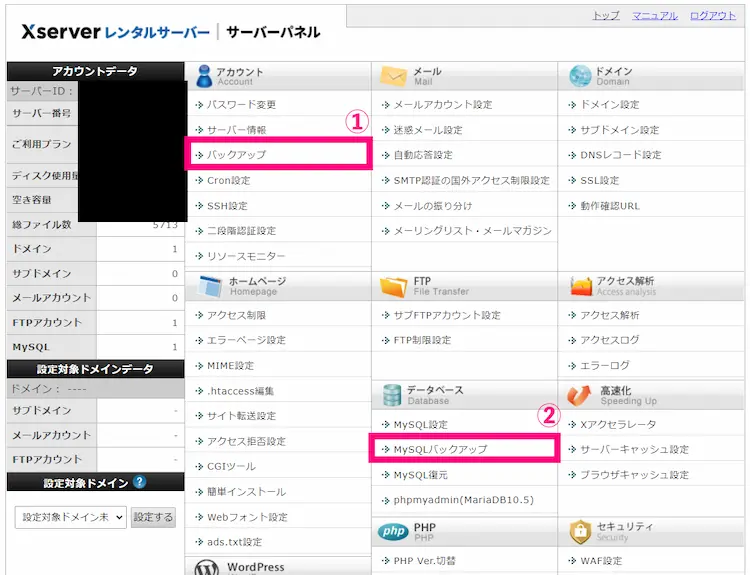Image resolution: width=750 pixels, height=575 pixels.
Task: Open CGIツール
Action: [x=231, y=466]
